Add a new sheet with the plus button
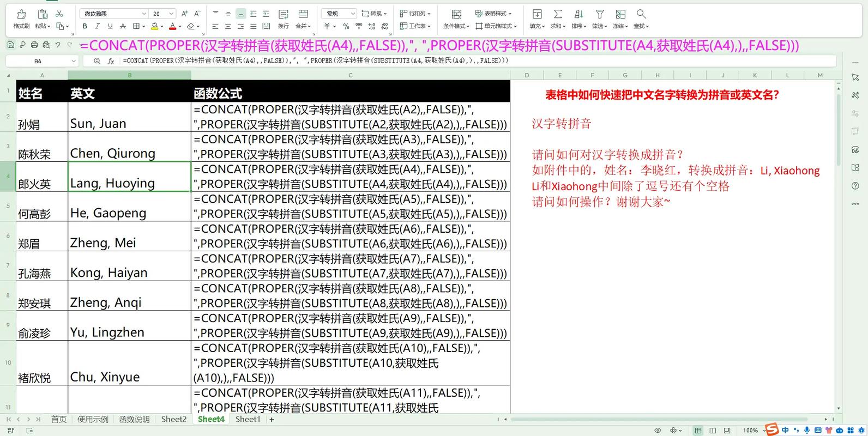868x436 pixels. (272, 420)
